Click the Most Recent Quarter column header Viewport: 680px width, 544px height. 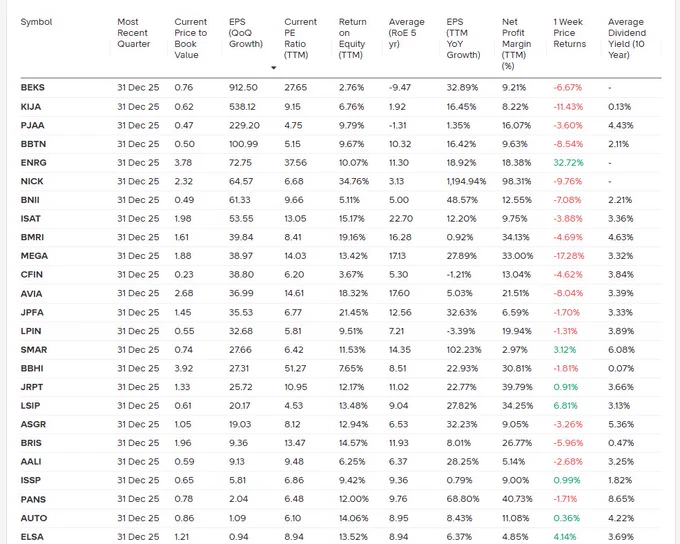click(134, 33)
